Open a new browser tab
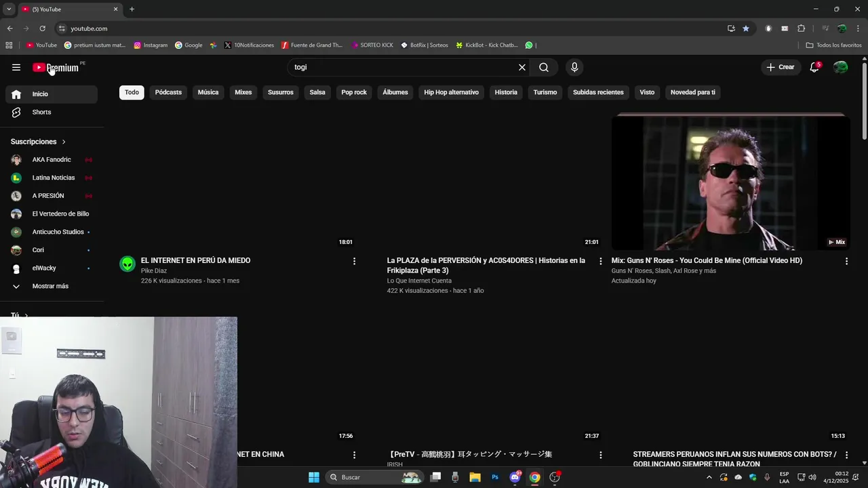868x488 pixels. coord(132,9)
